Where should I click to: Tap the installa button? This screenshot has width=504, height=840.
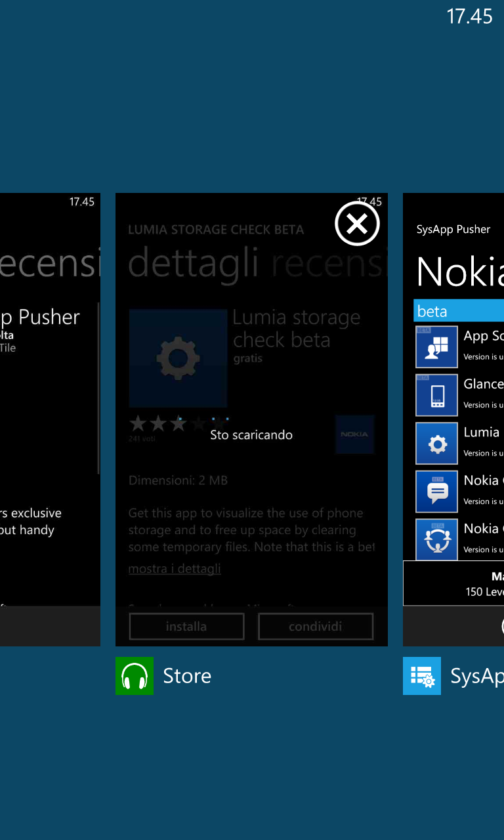point(186,627)
